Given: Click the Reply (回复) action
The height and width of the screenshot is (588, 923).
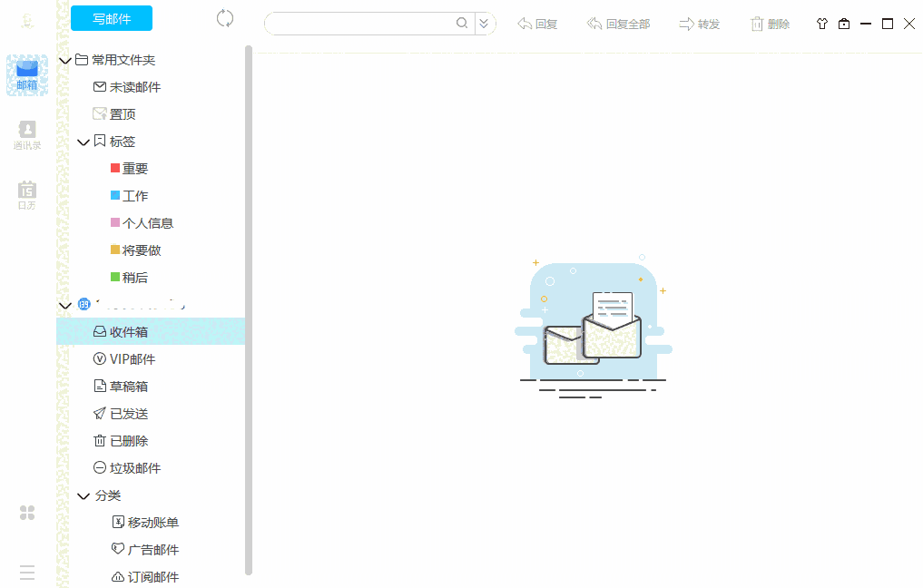Looking at the screenshot, I should pos(537,24).
